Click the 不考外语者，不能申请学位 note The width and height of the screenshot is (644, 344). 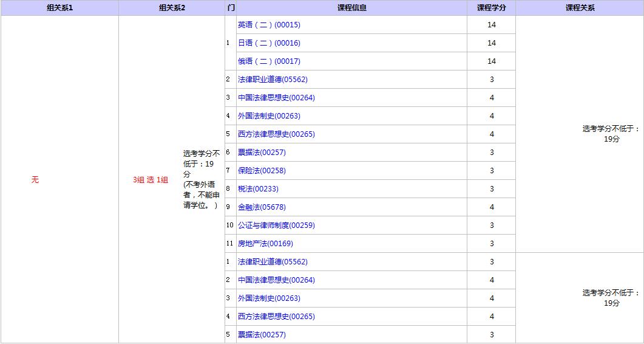pos(202,195)
